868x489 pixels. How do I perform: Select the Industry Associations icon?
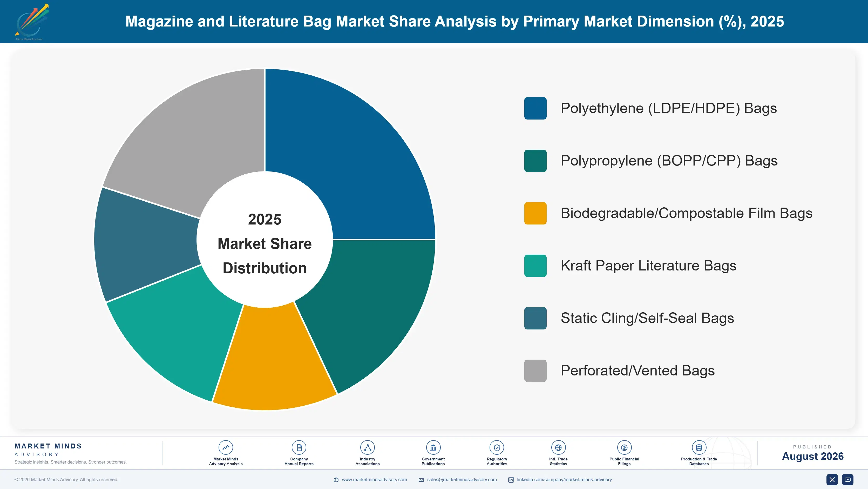pos(367,447)
